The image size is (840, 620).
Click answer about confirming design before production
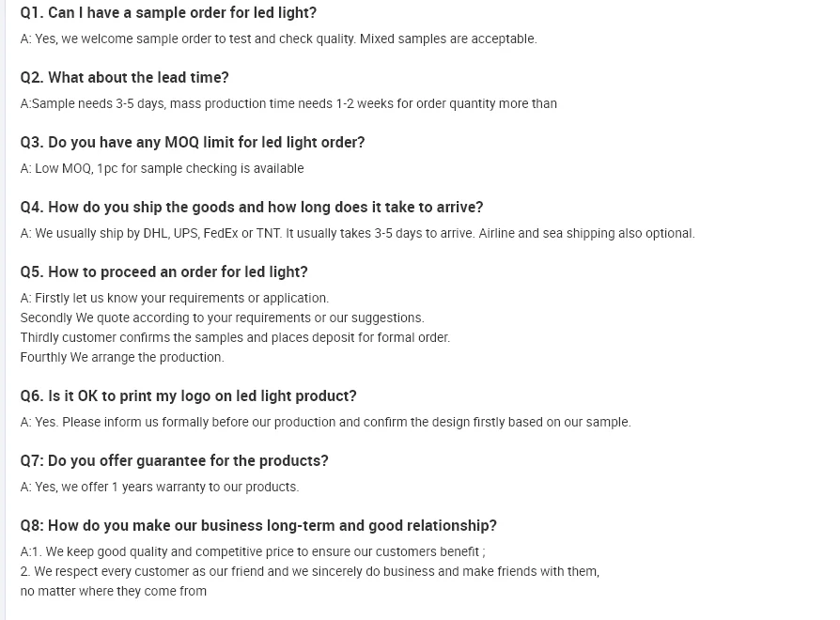point(325,422)
